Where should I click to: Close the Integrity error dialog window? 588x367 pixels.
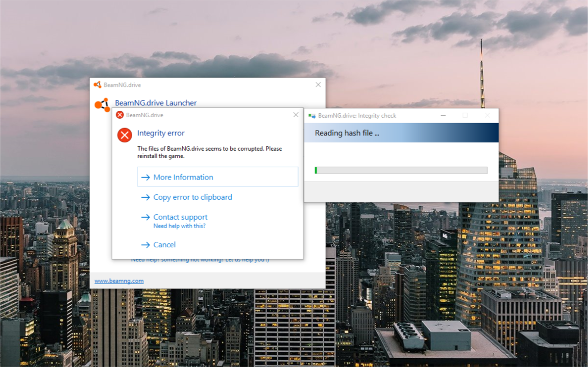(x=296, y=115)
